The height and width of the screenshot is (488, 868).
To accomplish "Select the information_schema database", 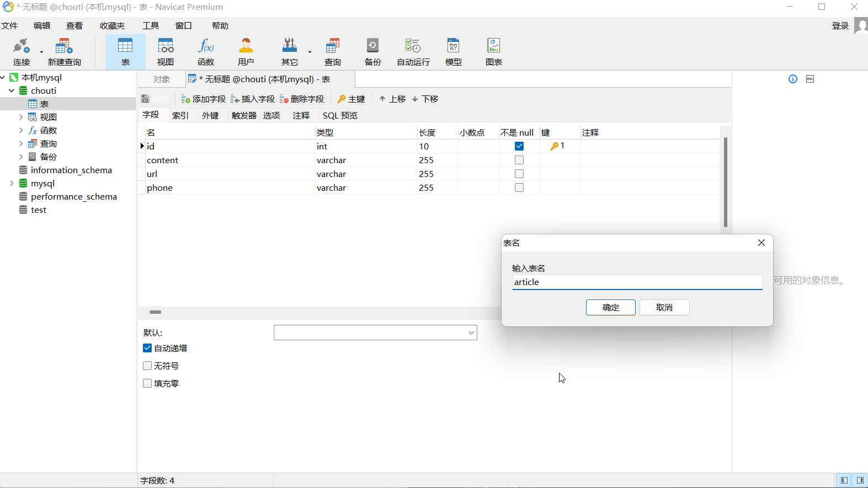I will pos(71,170).
